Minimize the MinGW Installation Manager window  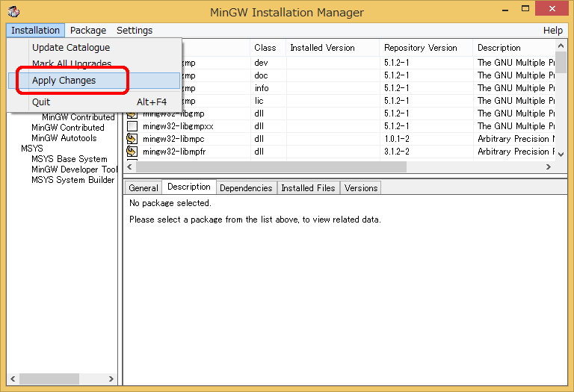pos(505,10)
